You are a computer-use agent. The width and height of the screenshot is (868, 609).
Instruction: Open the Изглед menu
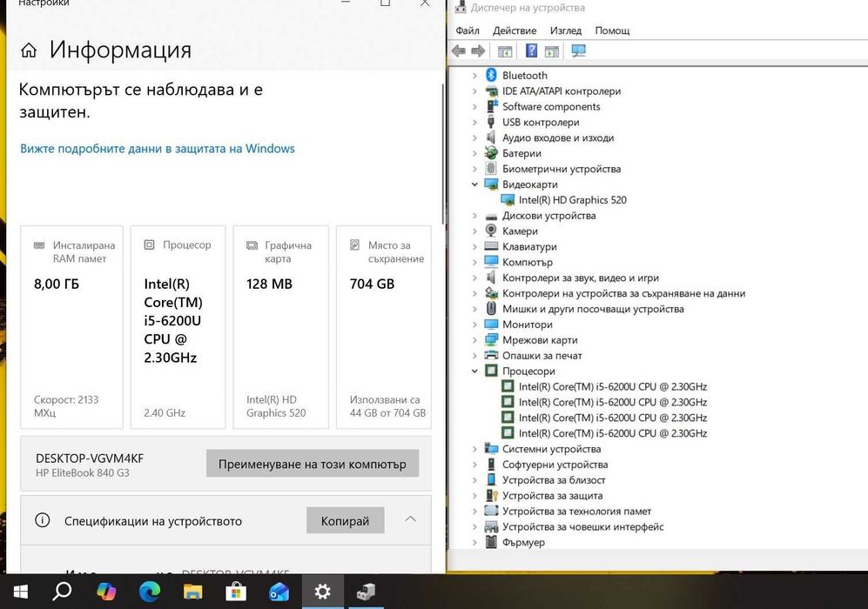pos(566,30)
